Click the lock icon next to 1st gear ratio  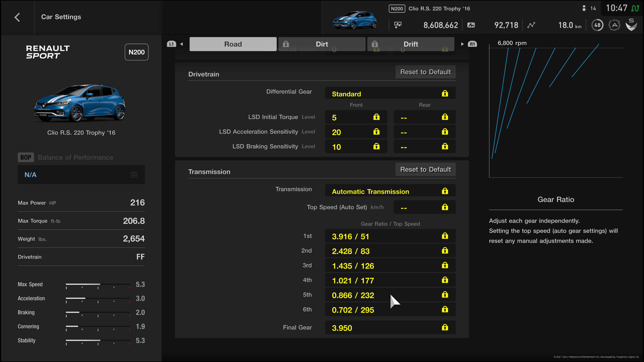click(x=445, y=236)
